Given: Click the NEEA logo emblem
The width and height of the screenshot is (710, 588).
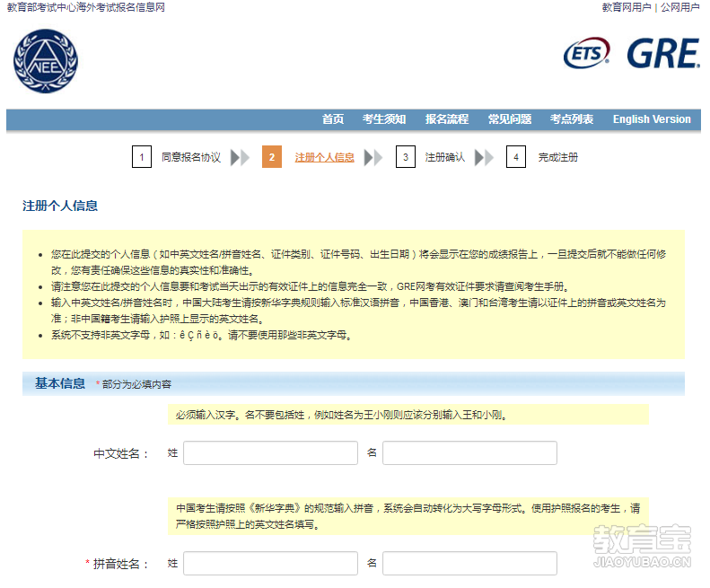Looking at the screenshot, I should click(x=46, y=61).
